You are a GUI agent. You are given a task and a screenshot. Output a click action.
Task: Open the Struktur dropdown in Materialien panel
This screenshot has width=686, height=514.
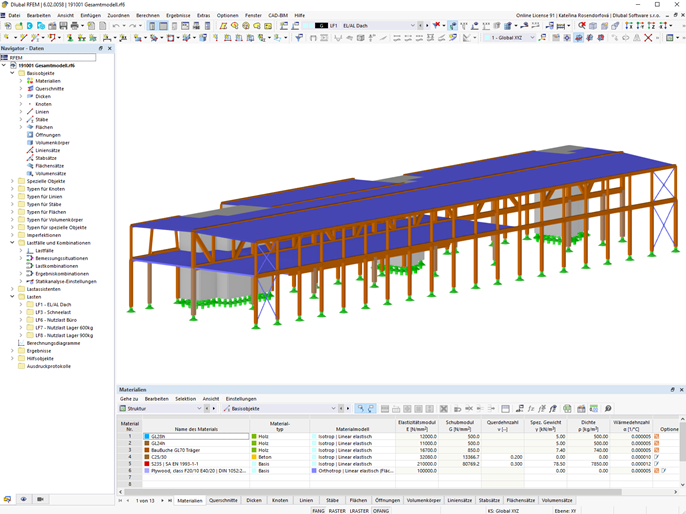tap(199, 409)
